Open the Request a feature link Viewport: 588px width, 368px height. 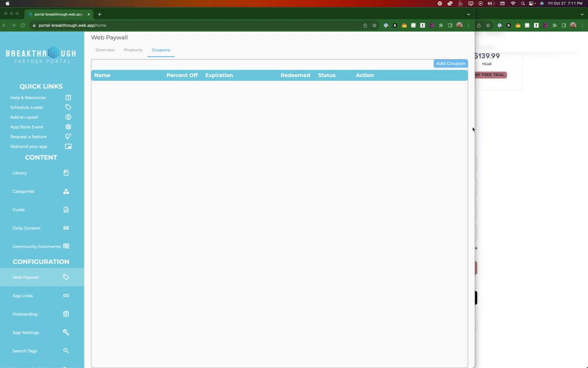tap(29, 136)
